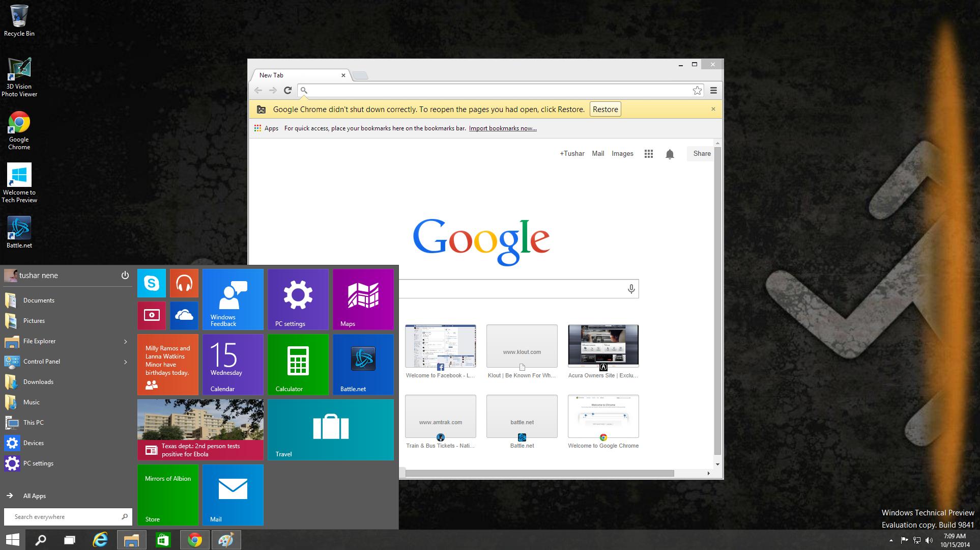The image size is (980, 550).
Task: Click the voice search microphone icon
Action: (631, 289)
